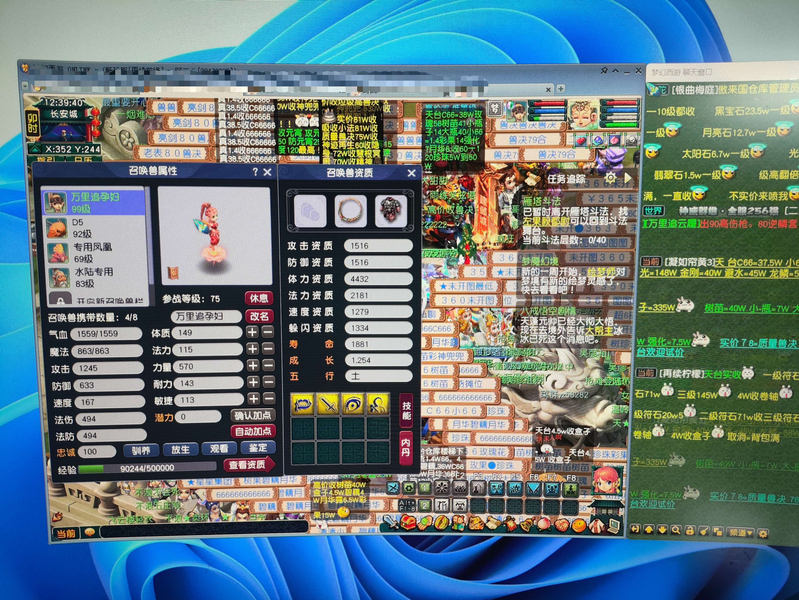Decrease 体质 with its minus button
This screenshot has height=600, width=799.
(269, 332)
